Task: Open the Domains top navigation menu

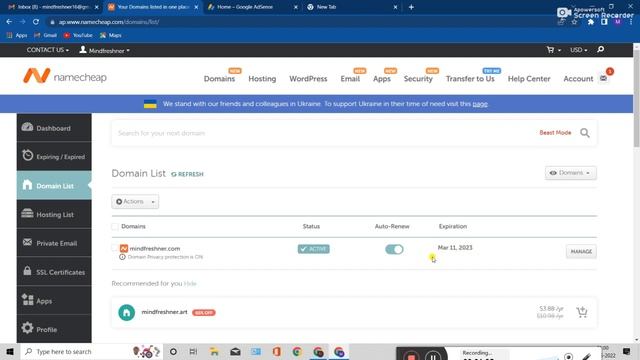Action: [219, 79]
